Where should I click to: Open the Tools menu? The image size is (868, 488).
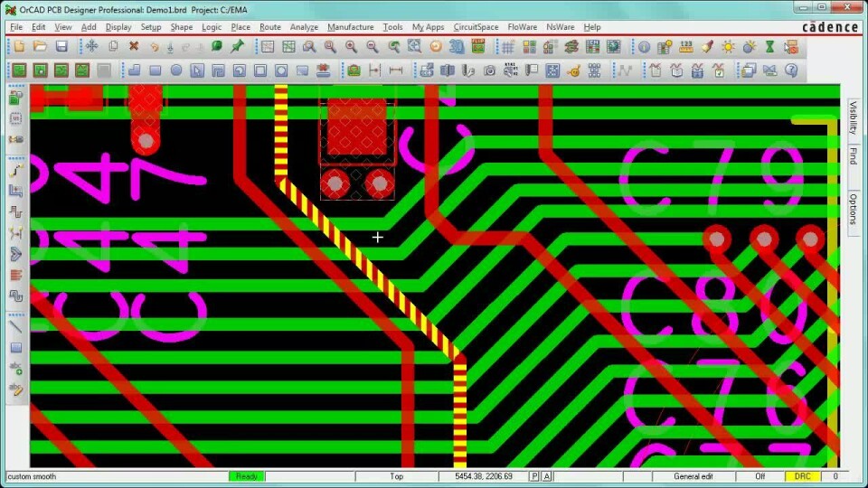tap(392, 27)
